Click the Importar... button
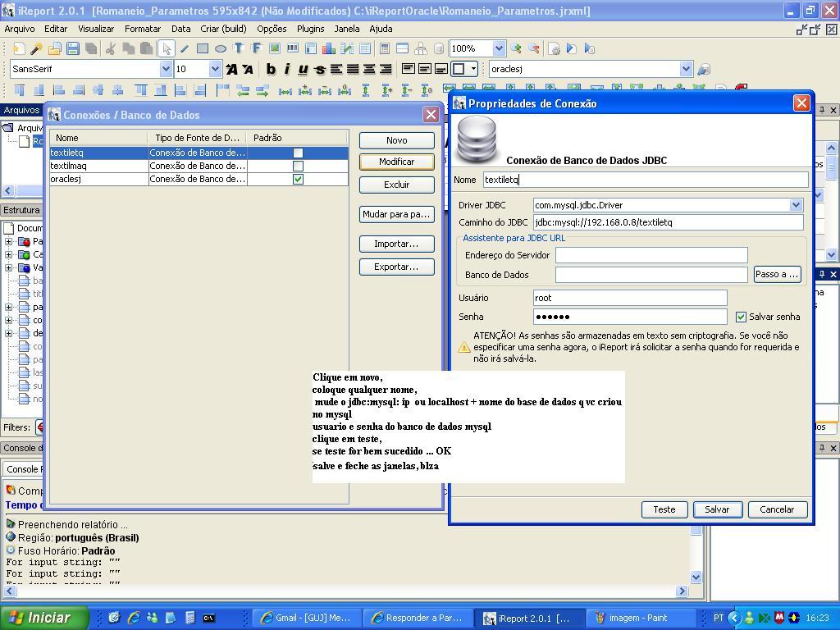The image size is (840, 630). [396, 244]
